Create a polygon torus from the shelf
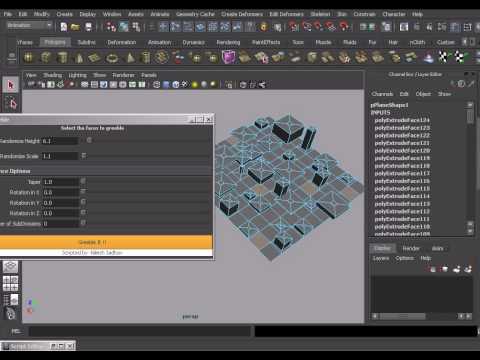The height and width of the screenshot is (360, 480). click(112, 57)
